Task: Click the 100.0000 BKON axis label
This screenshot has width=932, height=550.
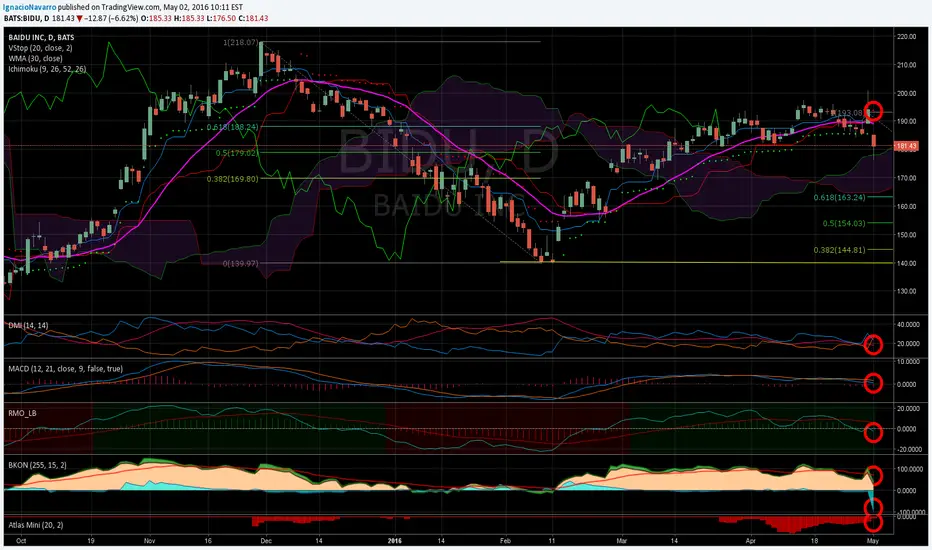Action: point(909,469)
